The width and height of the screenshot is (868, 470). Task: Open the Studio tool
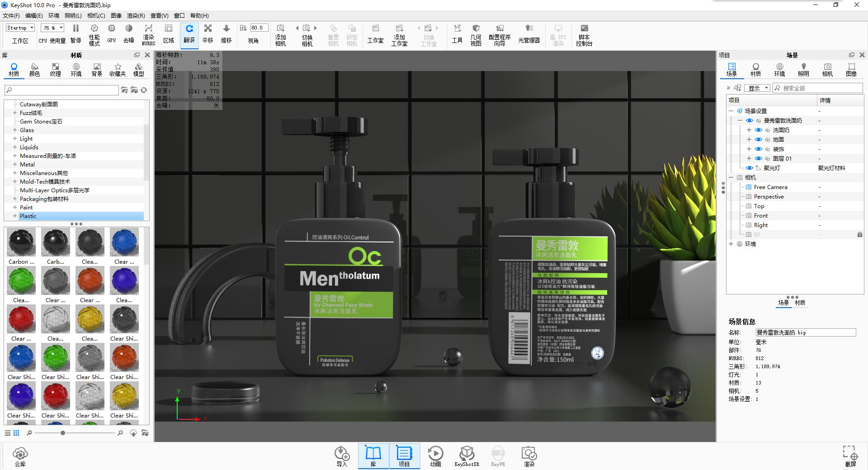[x=375, y=34]
